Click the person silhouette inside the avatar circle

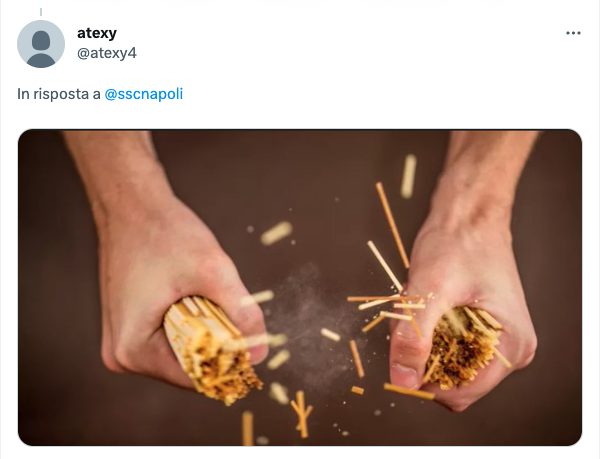41,49
